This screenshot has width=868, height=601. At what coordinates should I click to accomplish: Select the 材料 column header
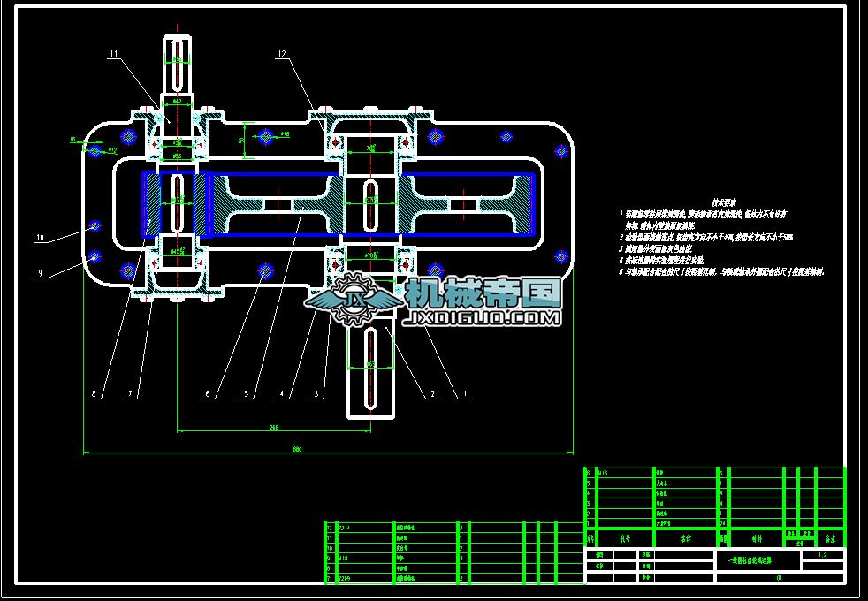pyautogui.click(x=756, y=538)
